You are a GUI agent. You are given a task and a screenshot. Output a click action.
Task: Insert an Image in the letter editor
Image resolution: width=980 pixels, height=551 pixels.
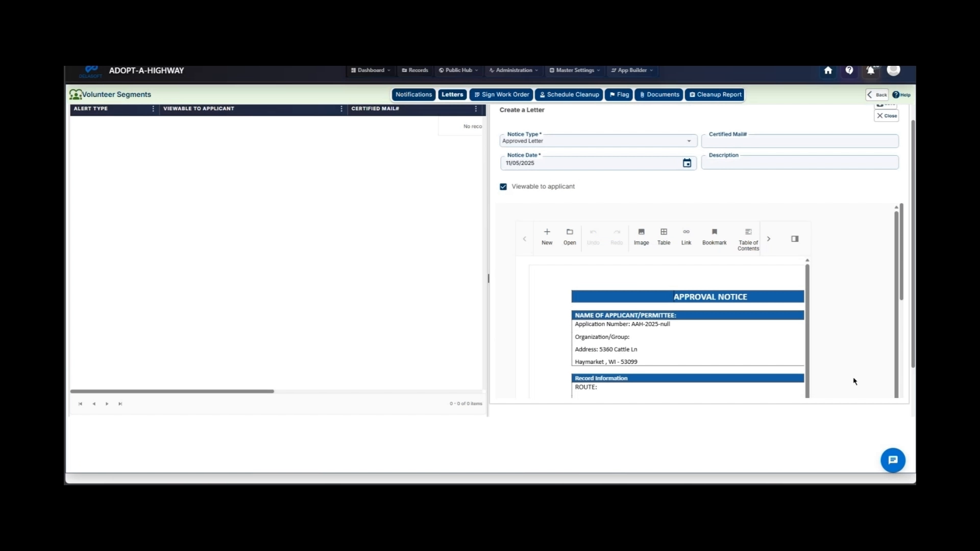641,236
